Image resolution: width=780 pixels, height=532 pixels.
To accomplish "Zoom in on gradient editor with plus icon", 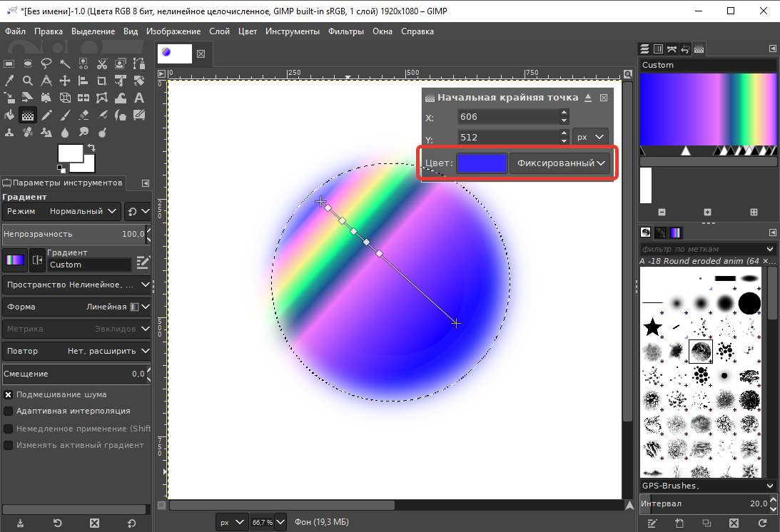I will tap(707, 212).
